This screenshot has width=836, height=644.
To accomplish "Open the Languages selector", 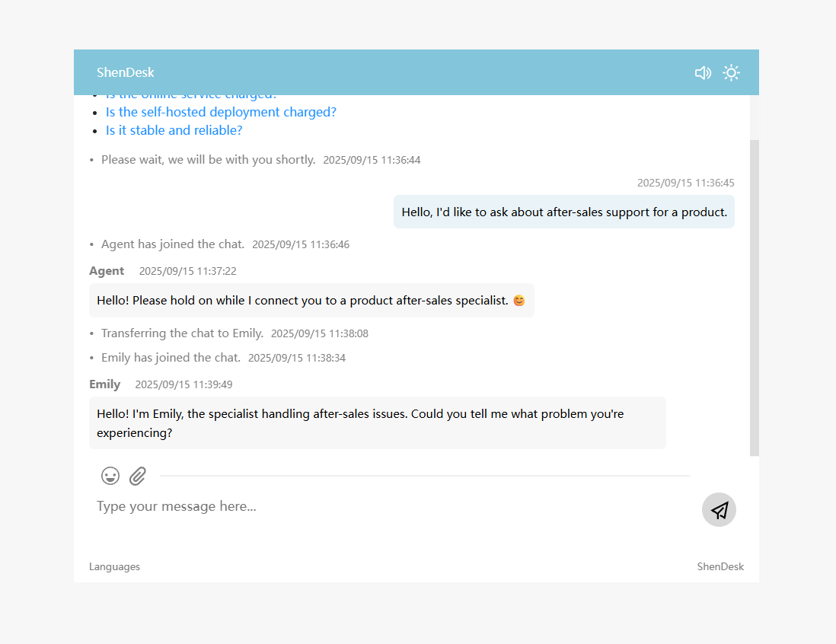I will click(114, 566).
